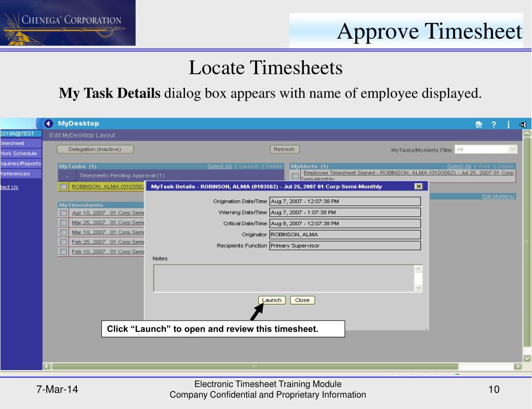Open the Feb 10, 2007 01 Corp Semi timesheet
The height and width of the screenshot is (409, 532).
[x=108, y=252]
